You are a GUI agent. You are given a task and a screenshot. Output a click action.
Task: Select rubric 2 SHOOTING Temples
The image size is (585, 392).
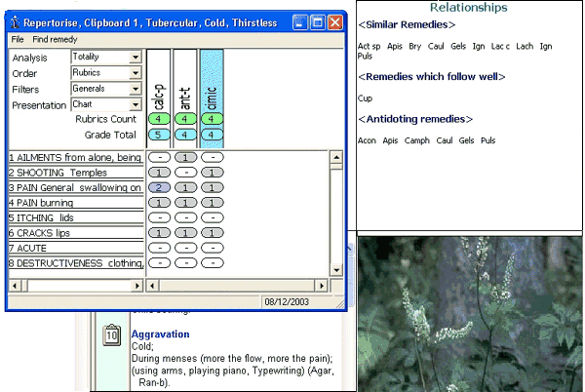[x=76, y=173]
